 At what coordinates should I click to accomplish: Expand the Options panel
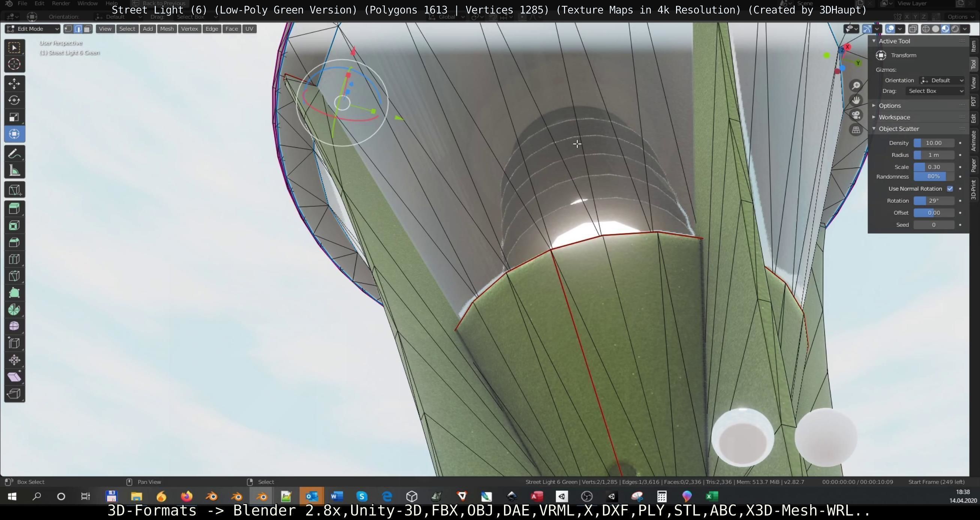pos(889,105)
